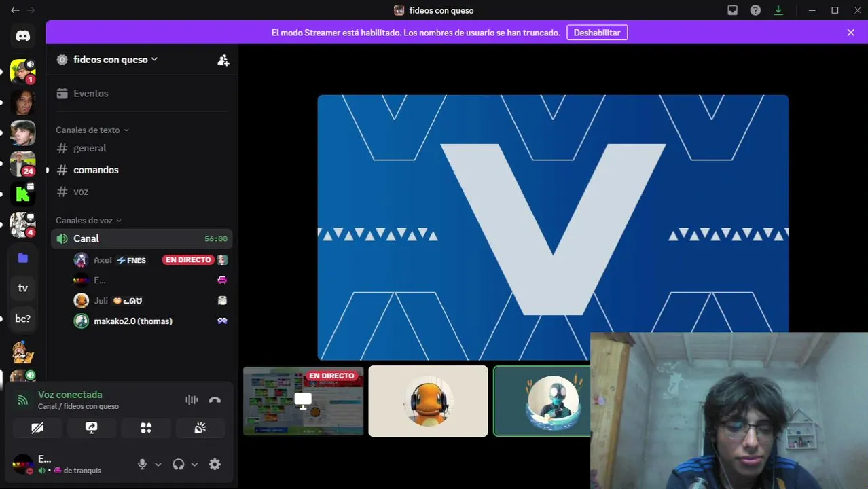Click Canal / fideos con queso link
Viewport: 868px width, 489px height.
point(78,406)
